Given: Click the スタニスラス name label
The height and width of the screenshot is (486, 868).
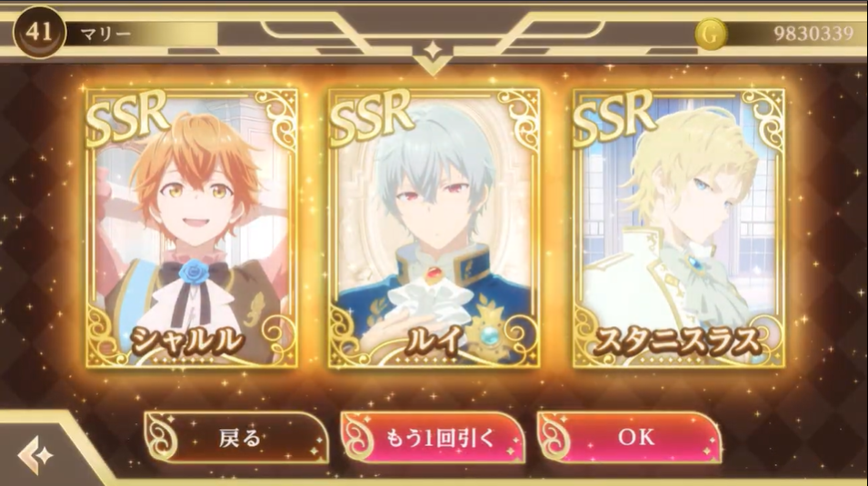Looking at the screenshot, I should point(677,341).
